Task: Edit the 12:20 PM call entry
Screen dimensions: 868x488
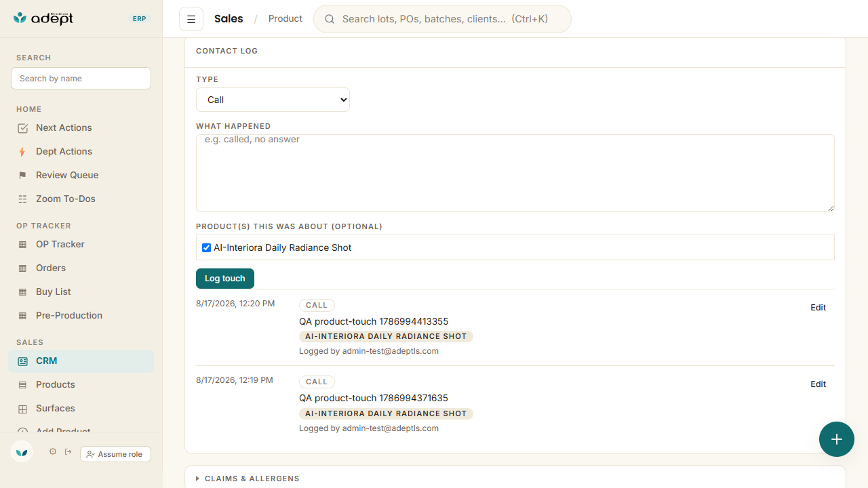Action: click(x=818, y=308)
